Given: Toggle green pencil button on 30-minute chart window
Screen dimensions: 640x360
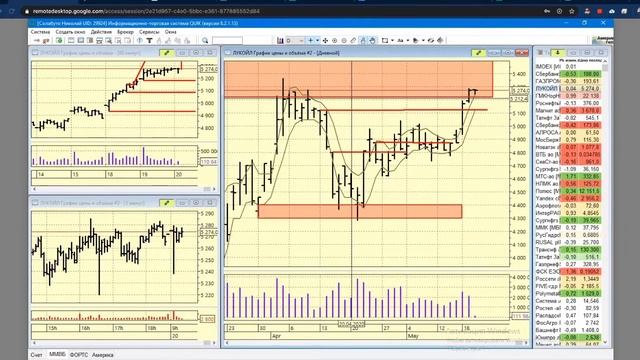Looking at the screenshot, I should (167, 53).
